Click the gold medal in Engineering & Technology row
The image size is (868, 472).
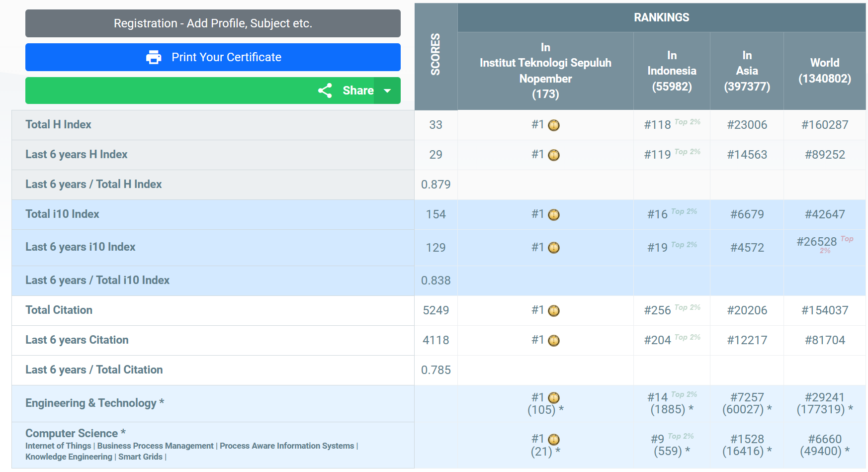tap(553, 398)
